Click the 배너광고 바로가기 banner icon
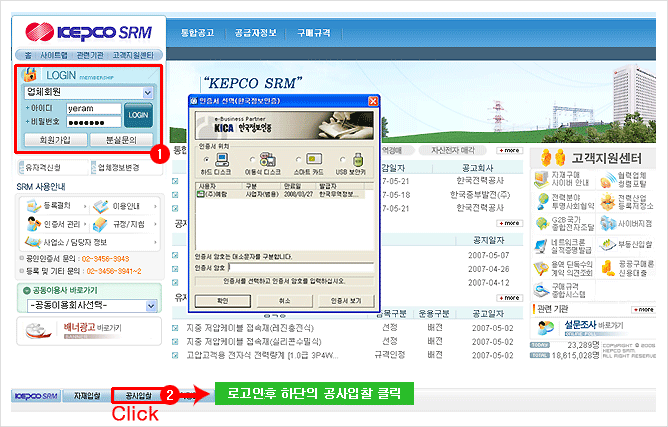Image resolution: width=668 pixels, height=427 pixels. click(39, 331)
